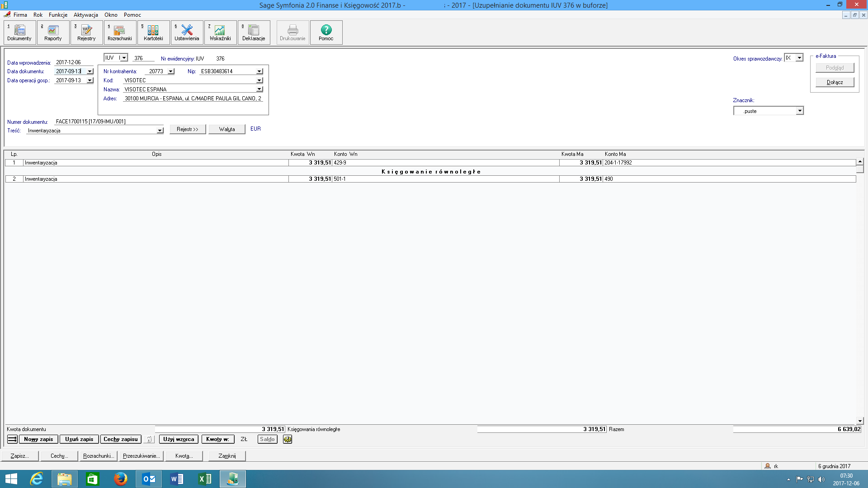
Task: Open the Aktywacja menu
Action: click(x=85, y=15)
